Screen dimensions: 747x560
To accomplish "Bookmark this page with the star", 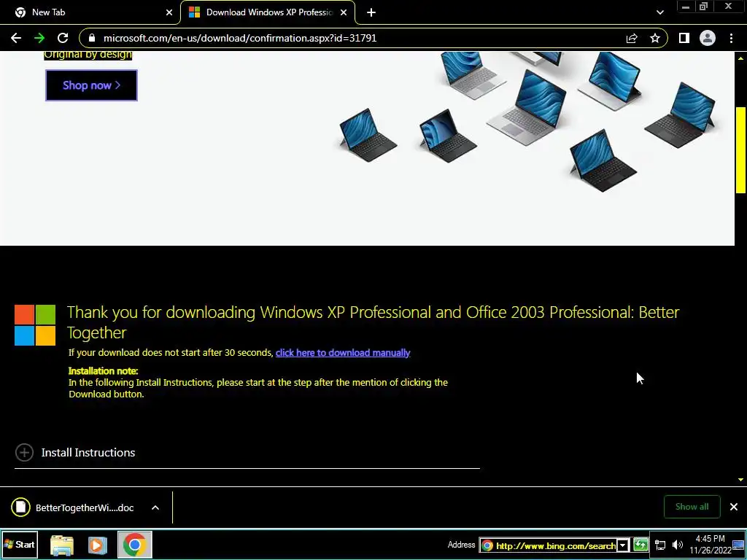I will click(x=655, y=38).
